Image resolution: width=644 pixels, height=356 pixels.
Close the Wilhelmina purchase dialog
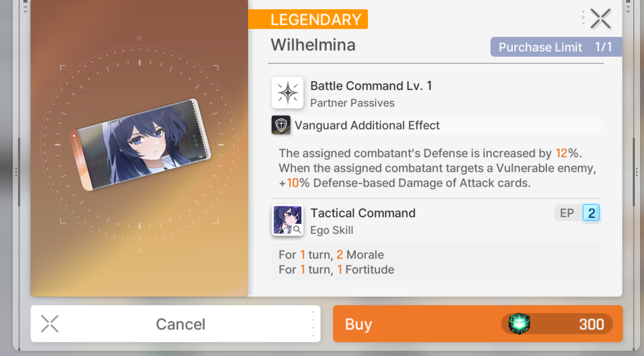[x=600, y=18]
